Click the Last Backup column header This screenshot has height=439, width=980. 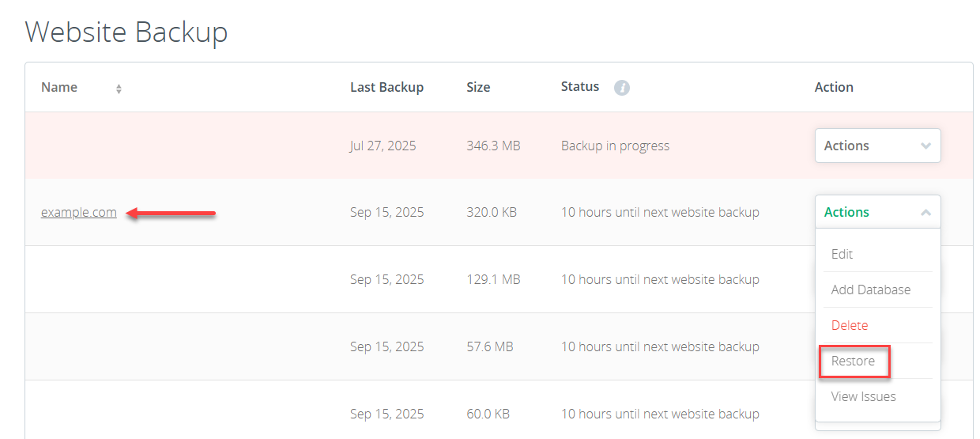point(386,87)
